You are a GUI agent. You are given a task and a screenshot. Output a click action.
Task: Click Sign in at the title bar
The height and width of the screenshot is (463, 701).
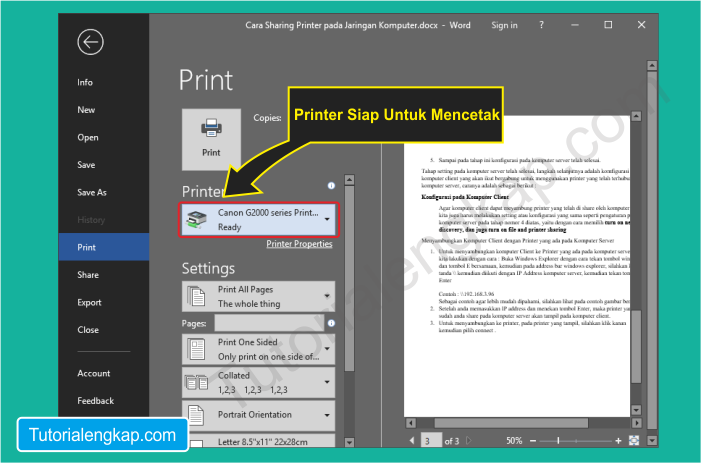click(504, 25)
